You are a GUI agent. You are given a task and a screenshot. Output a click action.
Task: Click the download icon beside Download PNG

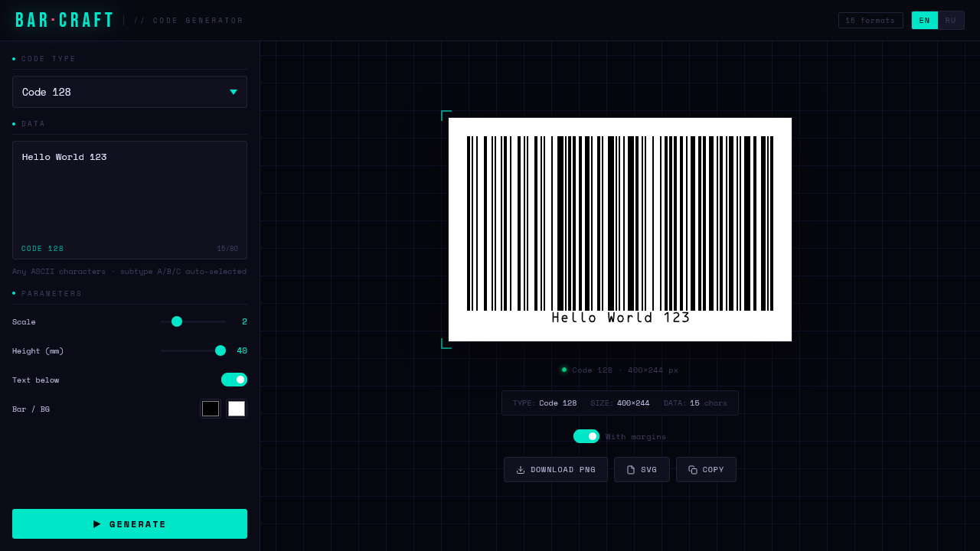tap(521, 470)
